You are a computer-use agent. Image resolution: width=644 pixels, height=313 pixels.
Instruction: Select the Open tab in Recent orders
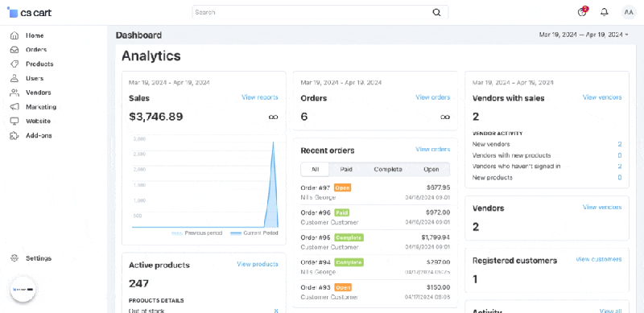pyautogui.click(x=431, y=169)
